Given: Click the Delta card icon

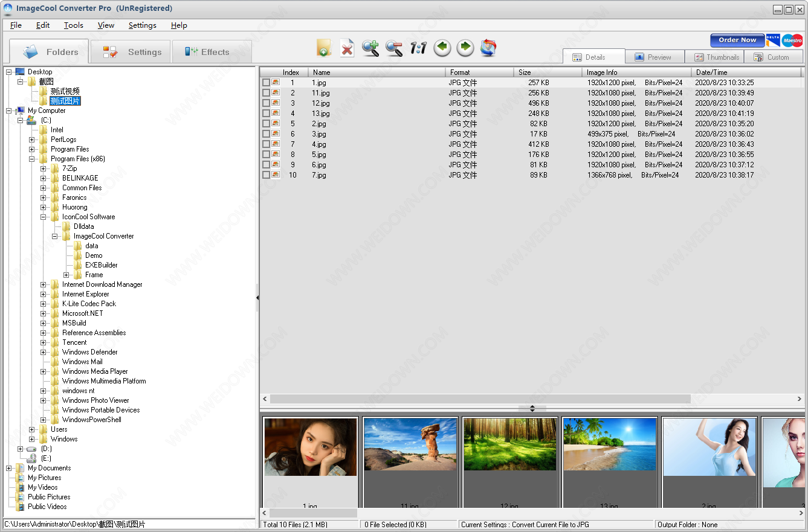Looking at the screenshot, I should point(773,40).
